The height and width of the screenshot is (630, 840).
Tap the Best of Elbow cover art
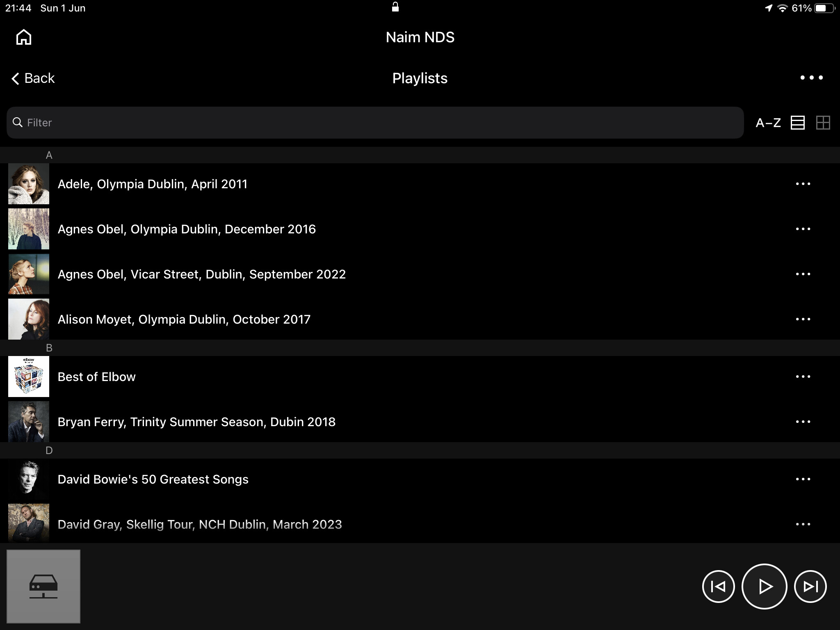coord(29,377)
